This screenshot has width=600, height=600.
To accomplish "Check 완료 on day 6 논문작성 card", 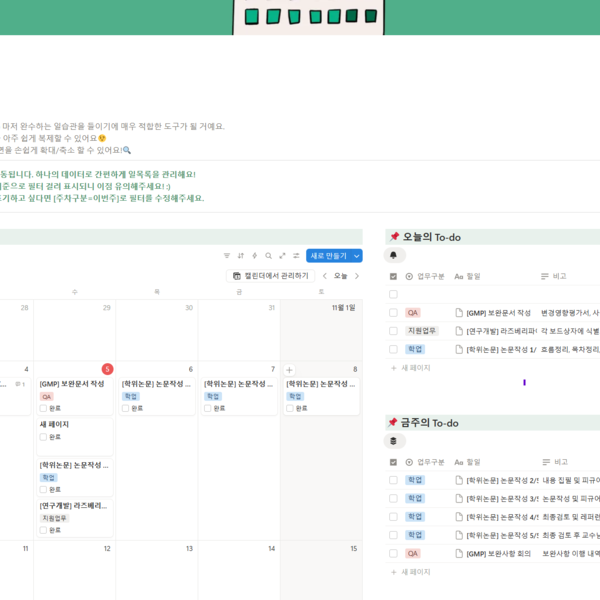I will pos(126,408).
